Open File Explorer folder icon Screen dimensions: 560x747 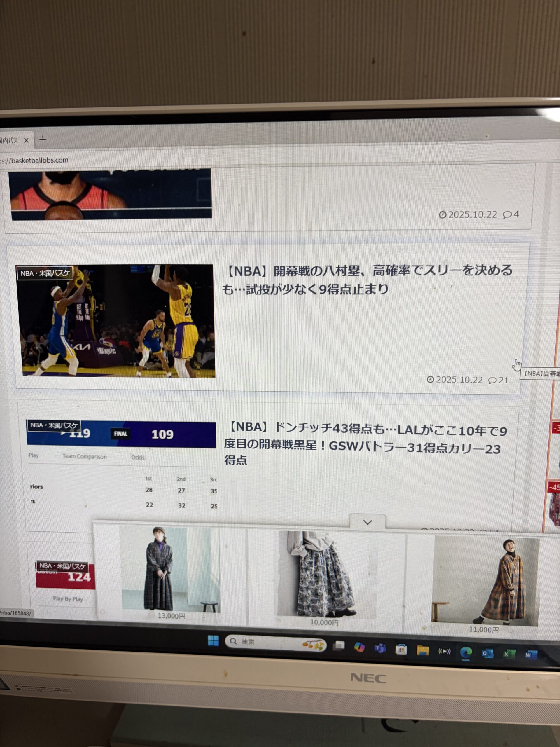pyautogui.click(x=423, y=650)
